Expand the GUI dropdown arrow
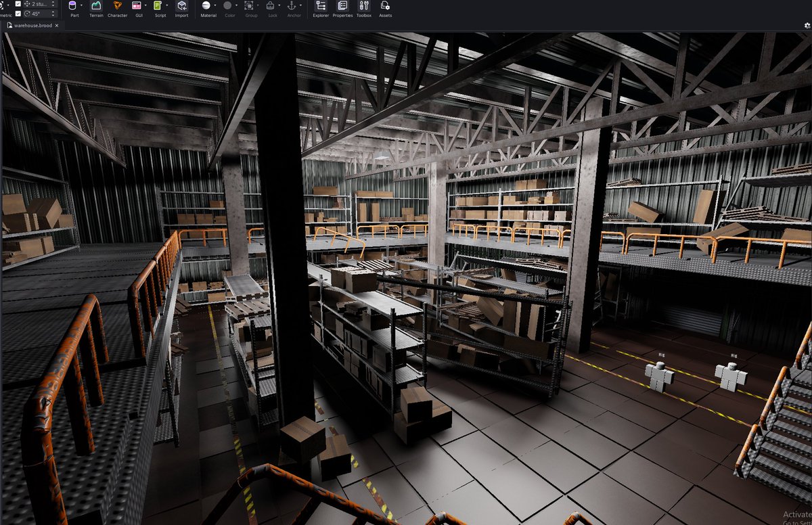812x525 pixels. pos(146,5)
